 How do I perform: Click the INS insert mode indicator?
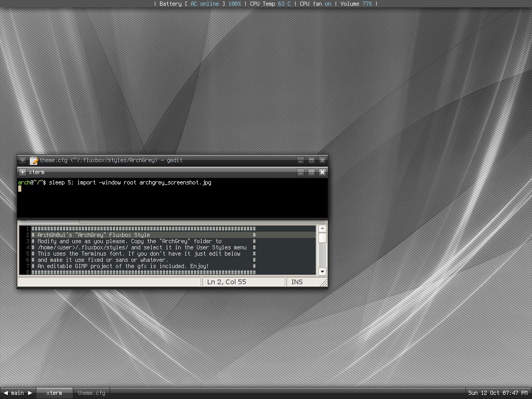point(297,282)
